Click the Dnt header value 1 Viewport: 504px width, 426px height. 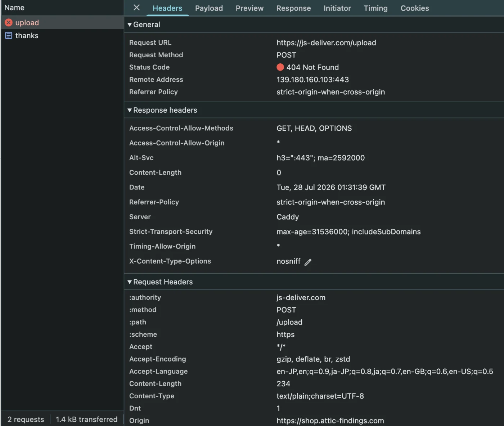278,408
